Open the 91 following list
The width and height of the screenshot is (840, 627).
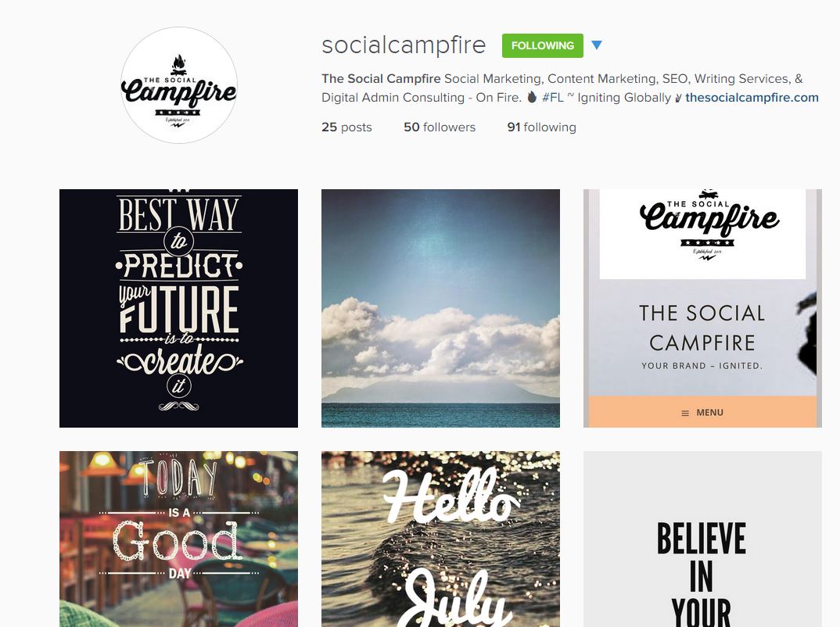[x=541, y=127]
